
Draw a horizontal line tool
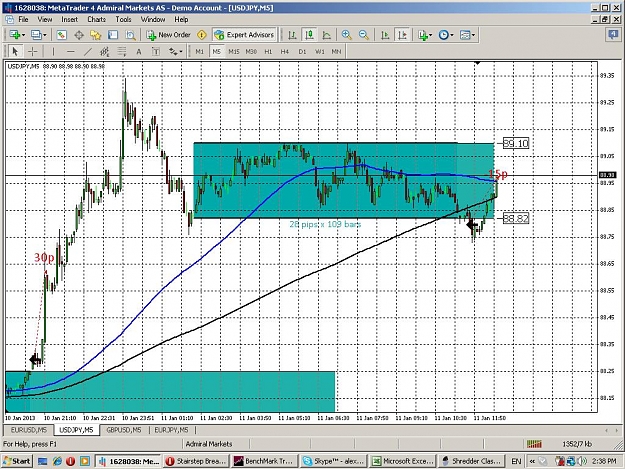tap(71, 51)
